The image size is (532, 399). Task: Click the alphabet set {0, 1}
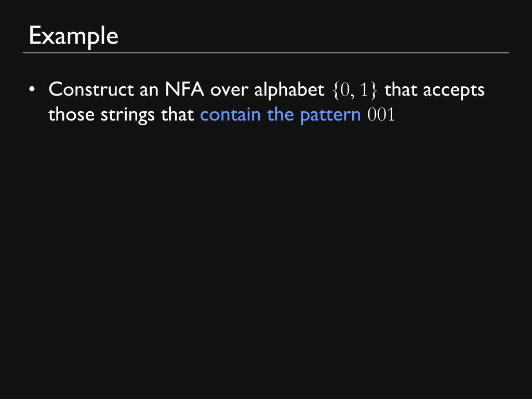coord(355,90)
